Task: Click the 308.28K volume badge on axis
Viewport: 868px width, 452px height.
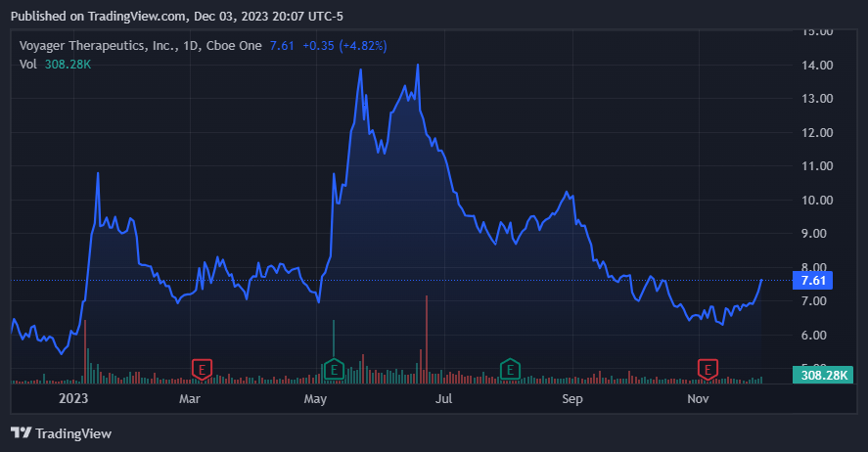Action: point(823,375)
